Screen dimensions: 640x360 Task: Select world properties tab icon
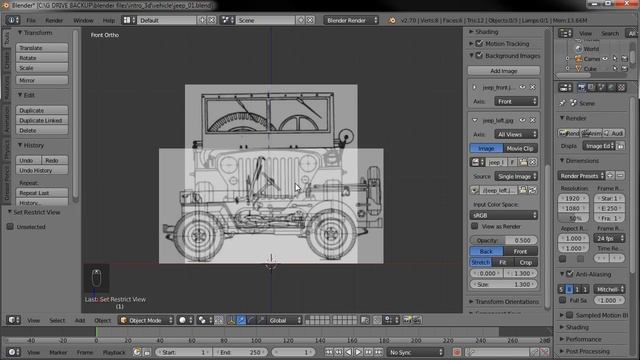coord(611,87)
